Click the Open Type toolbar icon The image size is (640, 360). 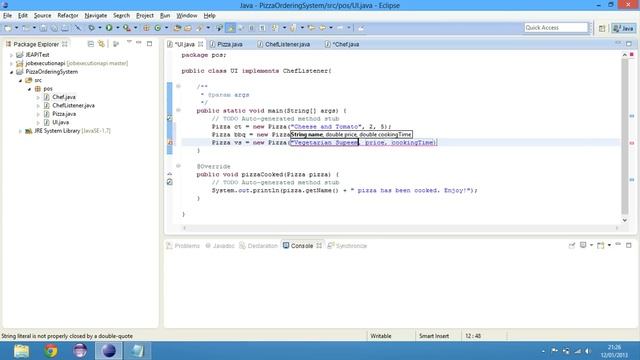(x=177, y=28)
